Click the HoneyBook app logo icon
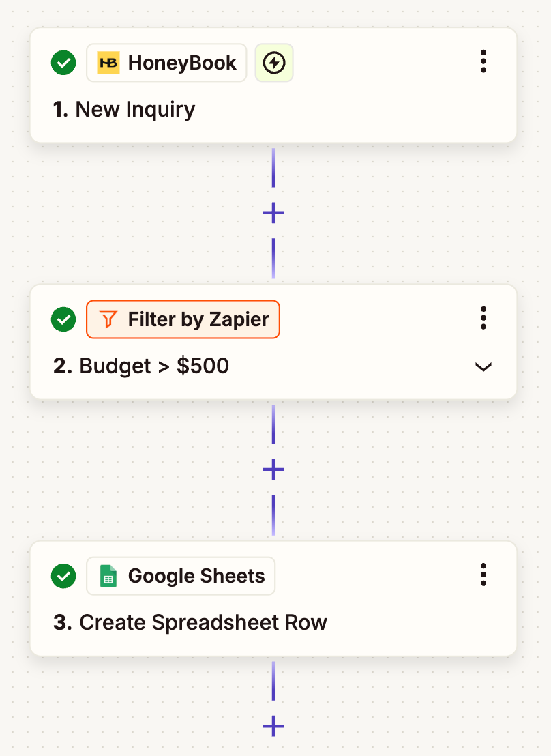Screen dimensions: 551x756 click(x=108, y=63)
